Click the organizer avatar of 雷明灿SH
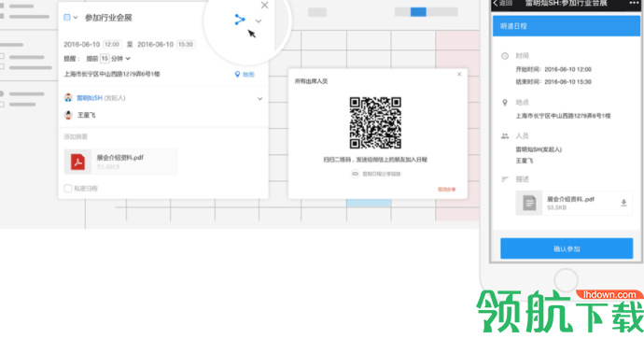644x339 pixels. pos(68,98)
